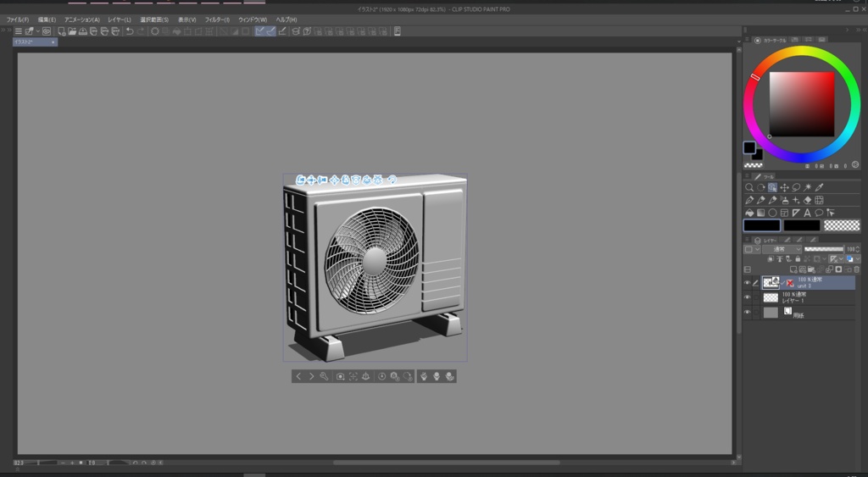This screenshot has width=868, height=477.
Task: Select previous 3D object arrow
Action: 298,376
